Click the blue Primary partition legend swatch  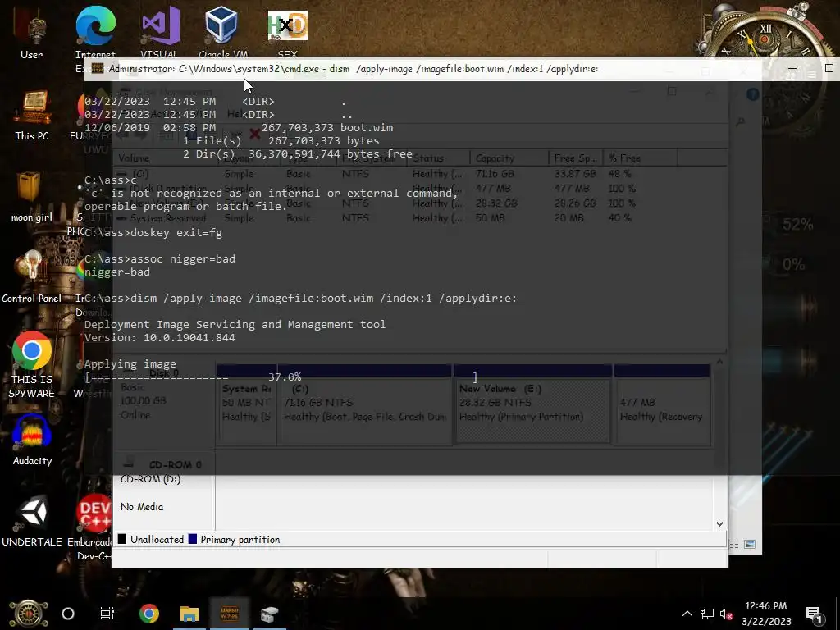pyautogui.click(x=193, y=539)
